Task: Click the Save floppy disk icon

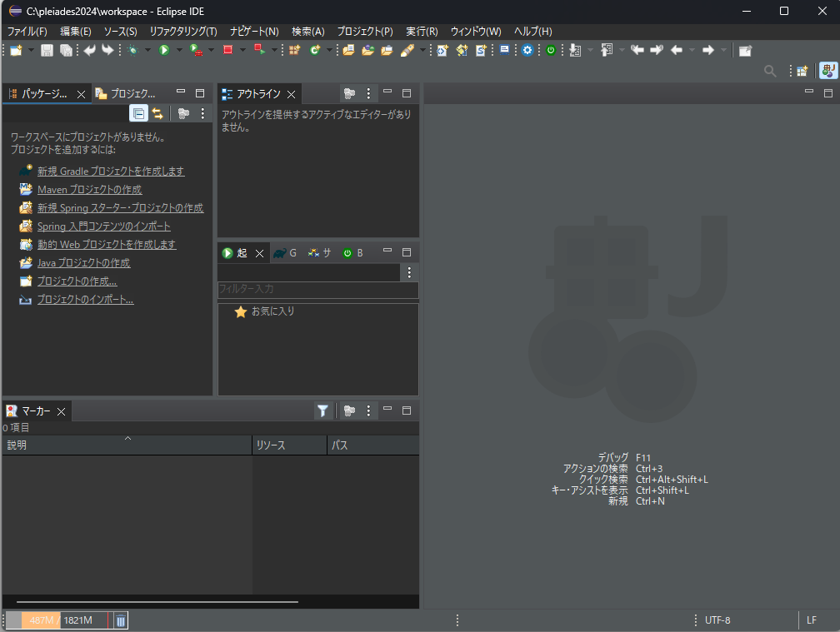Action: [47, 50]
